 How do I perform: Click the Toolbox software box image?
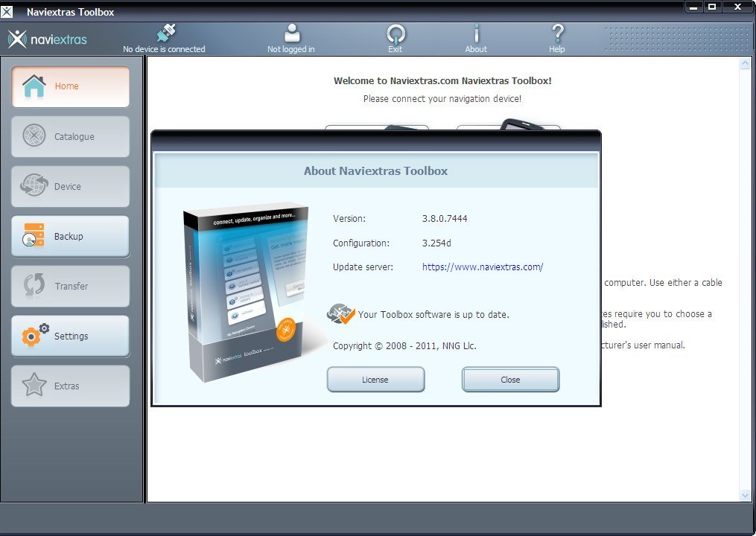pos(245,293)
